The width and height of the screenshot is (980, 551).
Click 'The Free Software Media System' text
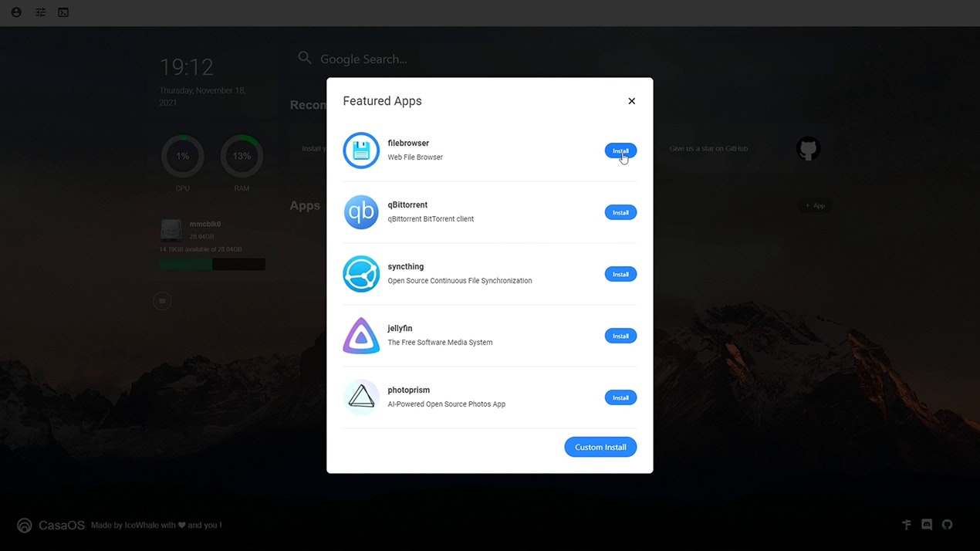(440, 343)
